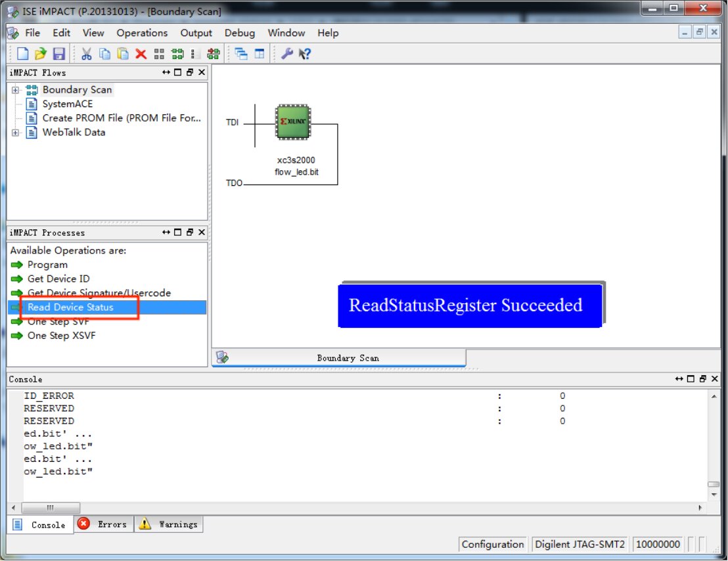The width and height of the screenshot is (728, 561).
Task: Run One Step XSVF operation
Action: point(61,336)
